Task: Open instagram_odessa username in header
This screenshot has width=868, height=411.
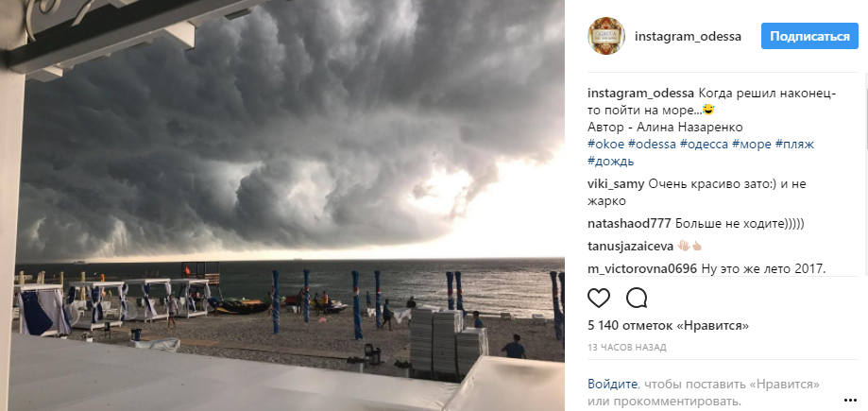Action: [689, 37]
